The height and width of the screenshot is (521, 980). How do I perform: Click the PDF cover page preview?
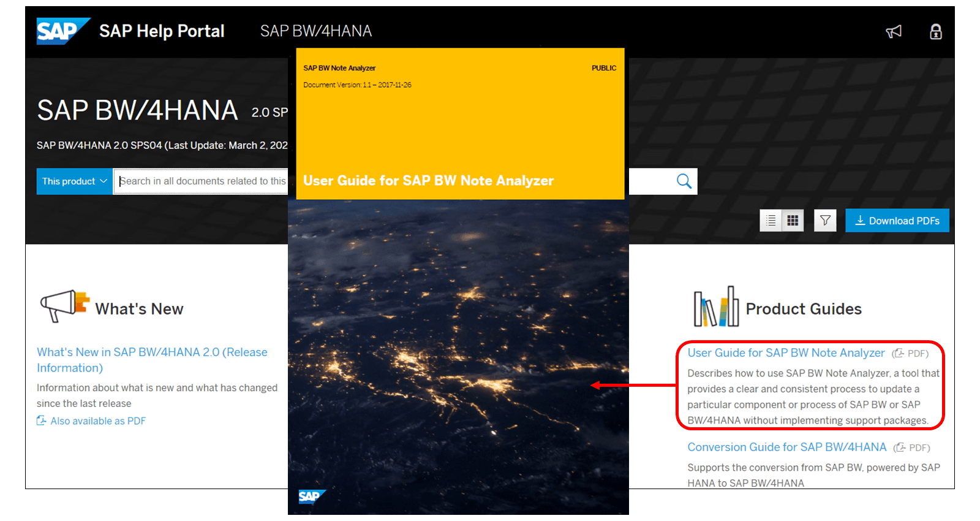pos(459,281)
